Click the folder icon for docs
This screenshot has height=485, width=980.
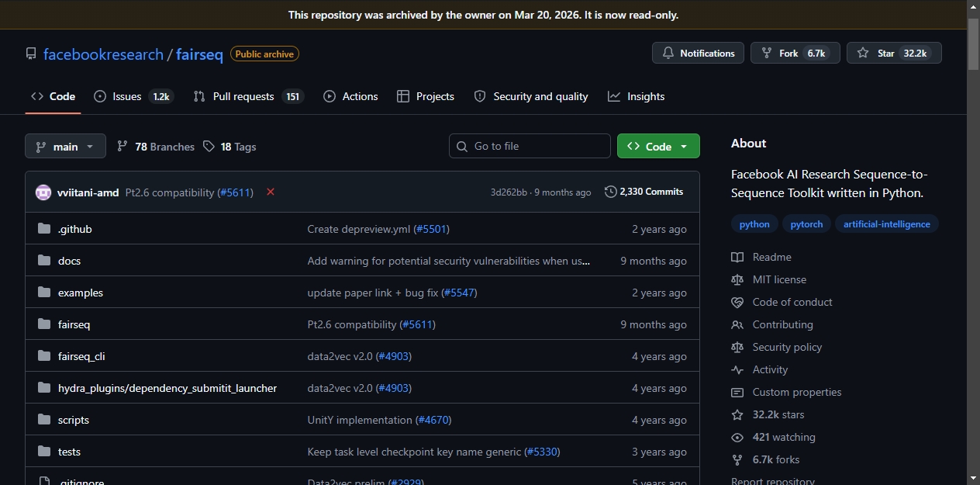(x=43, y=261)
